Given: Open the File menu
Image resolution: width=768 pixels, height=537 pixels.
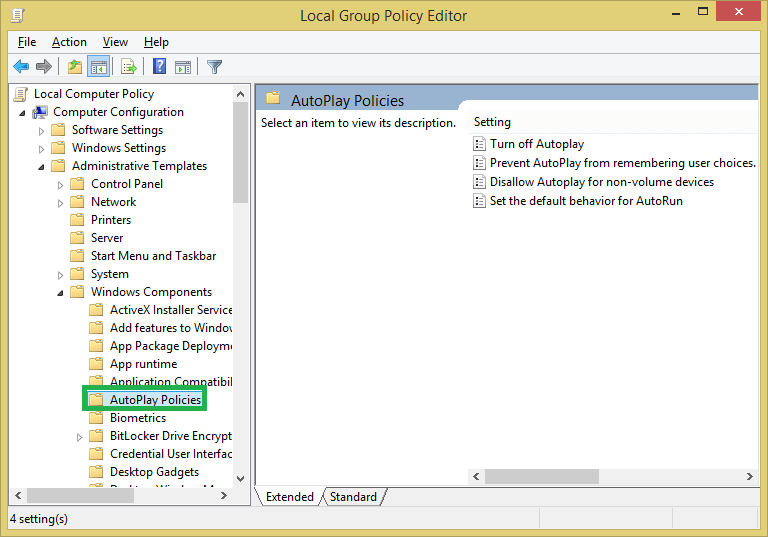Looking at the screenshot, I should click(x=27, y=42).
